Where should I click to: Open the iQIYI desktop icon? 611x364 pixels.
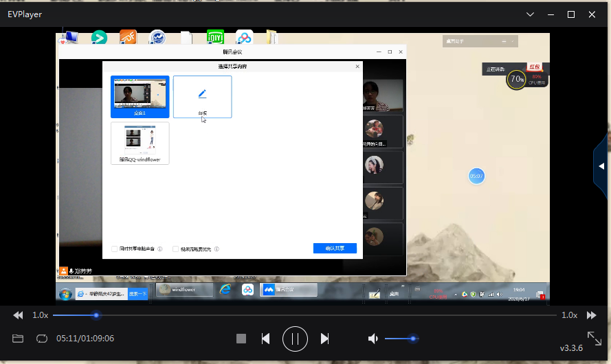(x=215, y=37)
